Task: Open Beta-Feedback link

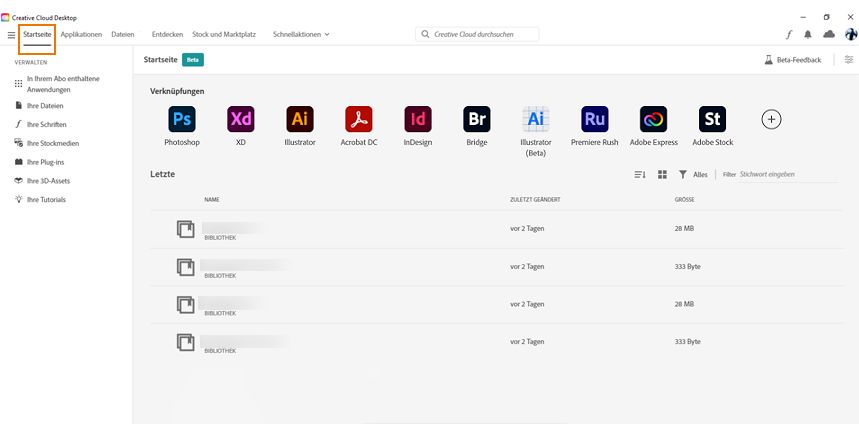Action: pyautogui.click(x=793, y=60)
